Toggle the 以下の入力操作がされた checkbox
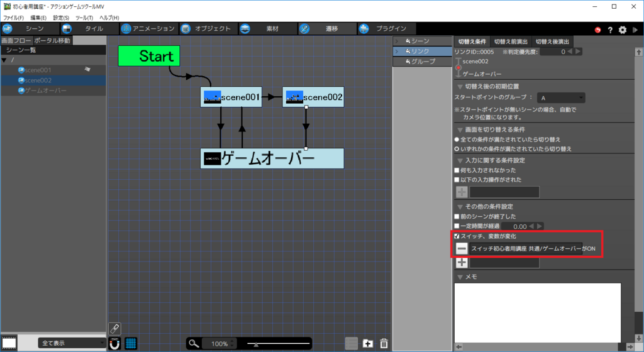This screenshot has height=352, width=644. click(x=457, y=180)
